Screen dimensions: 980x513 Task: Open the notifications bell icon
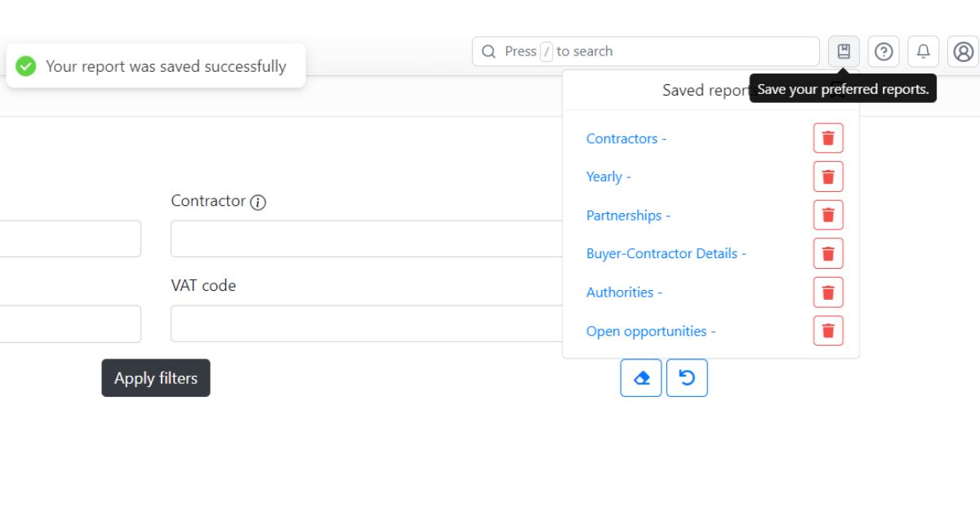point(923,51)
